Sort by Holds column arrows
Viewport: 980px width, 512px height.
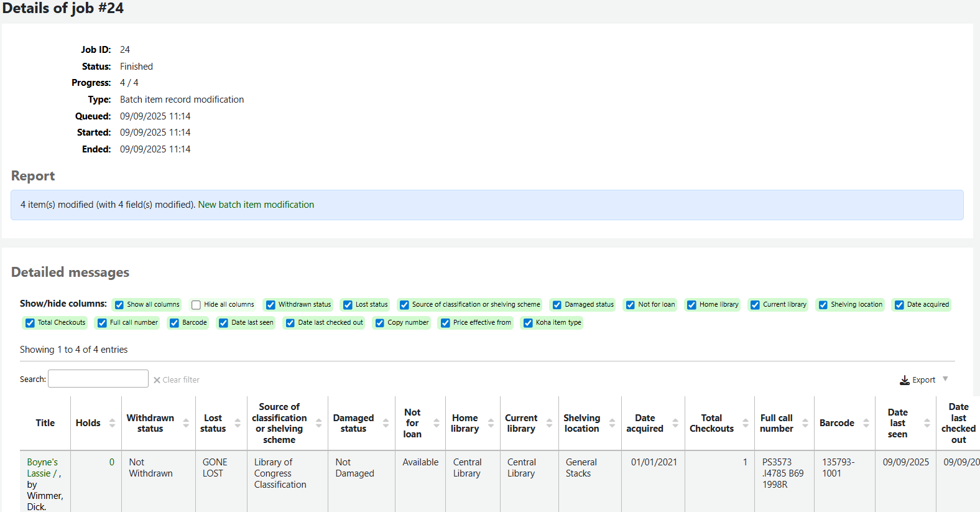tap(112, 423)
